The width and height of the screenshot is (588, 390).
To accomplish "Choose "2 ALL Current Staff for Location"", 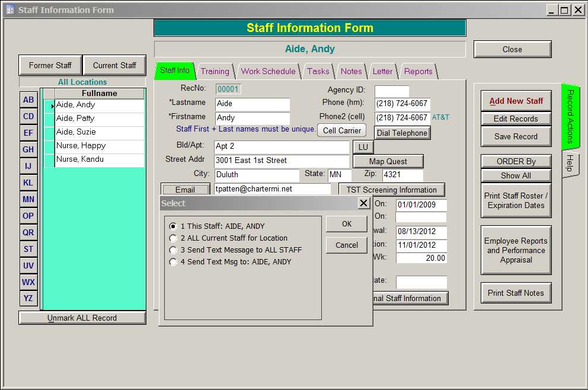I will pos(172,238).
